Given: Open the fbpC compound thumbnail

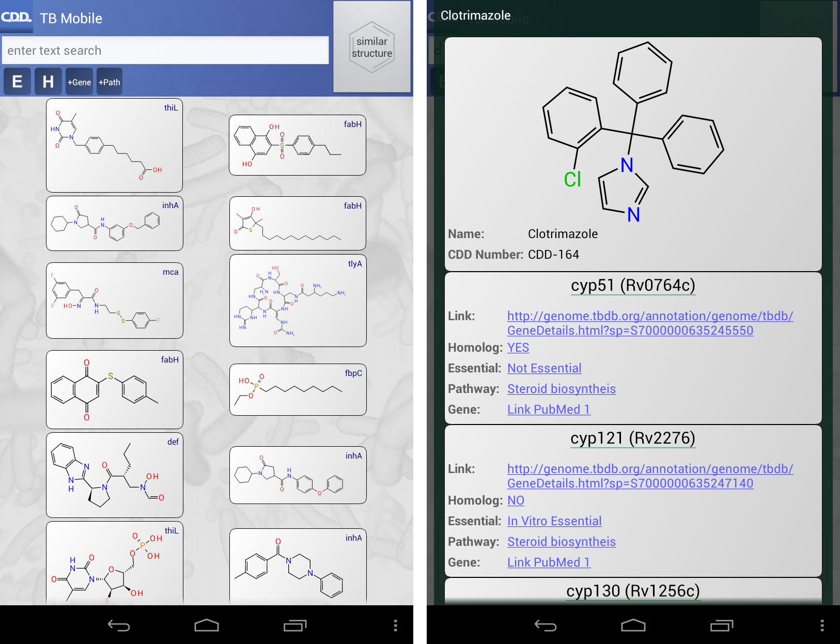Looking at the screenshot, I should [298, 389].
